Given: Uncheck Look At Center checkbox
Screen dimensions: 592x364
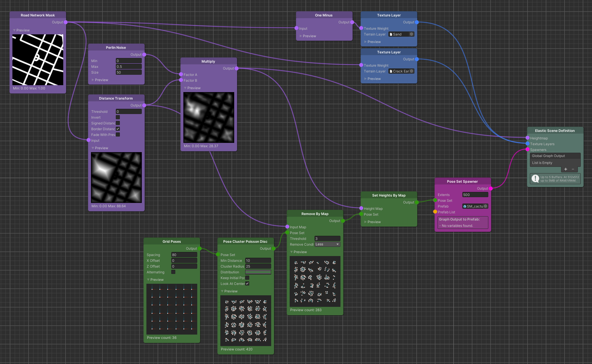Looking at the screenshot, I should 247,283.
